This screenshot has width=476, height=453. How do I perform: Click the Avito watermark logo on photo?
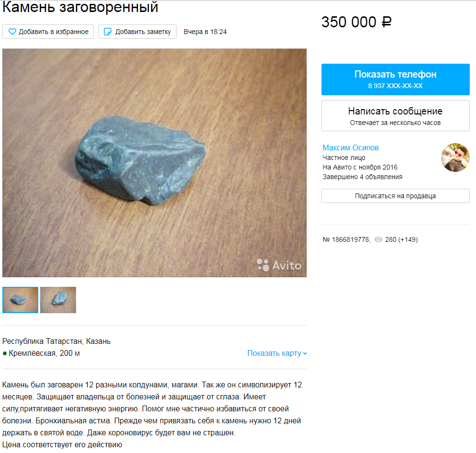(279, 265)
